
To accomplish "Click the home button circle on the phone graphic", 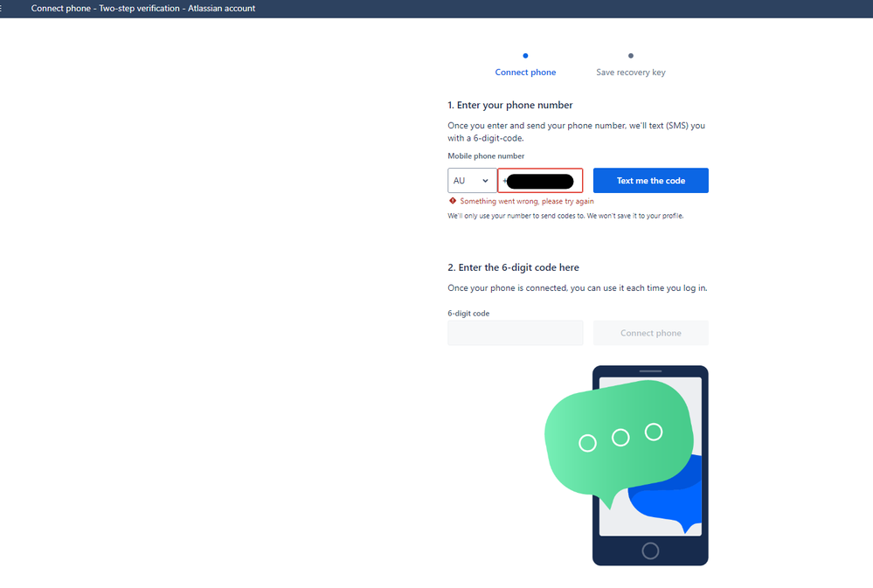I will 649,550.
